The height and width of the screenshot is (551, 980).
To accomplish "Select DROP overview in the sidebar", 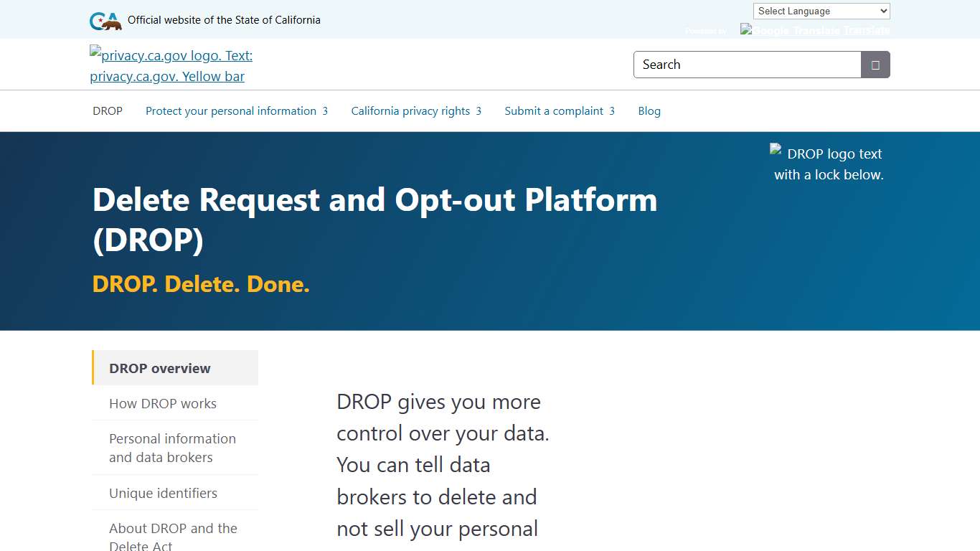I will click(159, 368).
